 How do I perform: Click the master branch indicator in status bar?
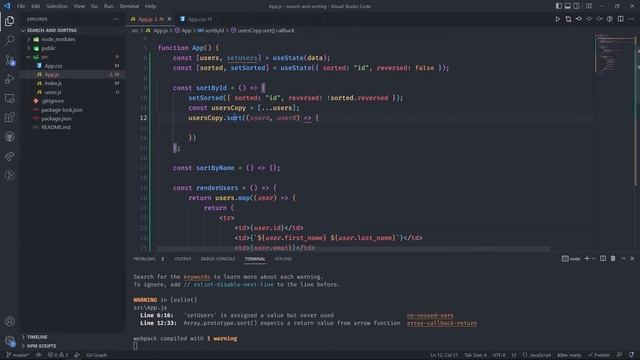[18, 355]
